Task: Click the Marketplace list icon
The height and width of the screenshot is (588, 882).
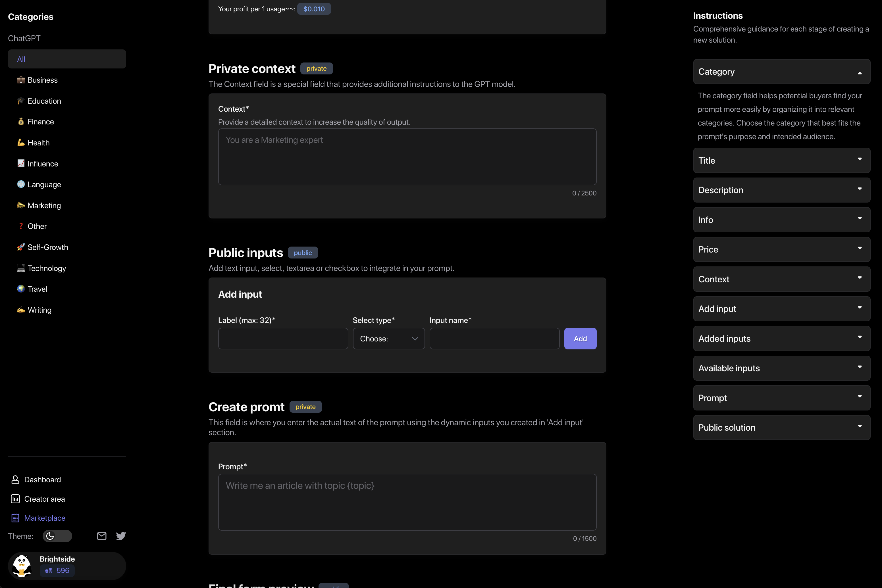Action: tap(15, 518)
